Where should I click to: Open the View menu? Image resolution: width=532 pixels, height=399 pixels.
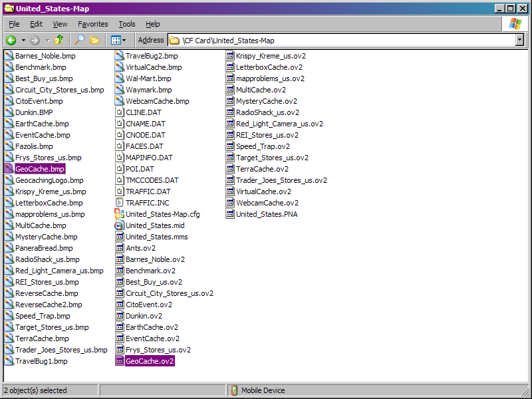coord(60,24)
